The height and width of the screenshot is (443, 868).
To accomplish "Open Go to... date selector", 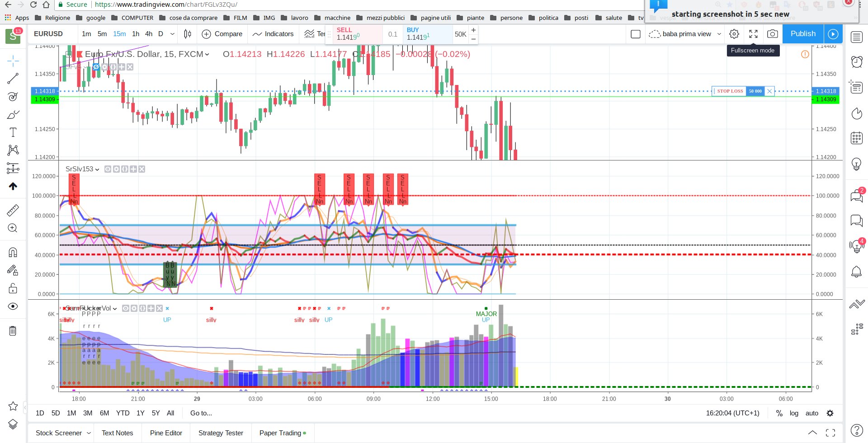I will (x=201, y=413).
